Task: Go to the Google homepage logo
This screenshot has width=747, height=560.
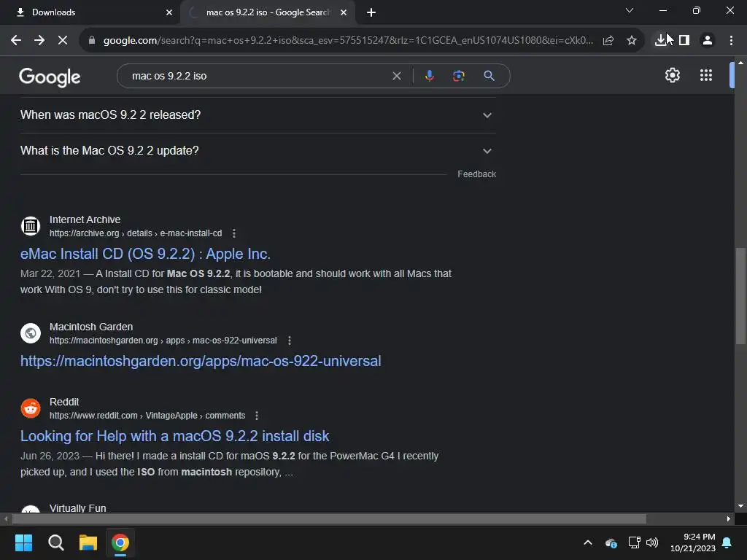Action: (50, 77)
